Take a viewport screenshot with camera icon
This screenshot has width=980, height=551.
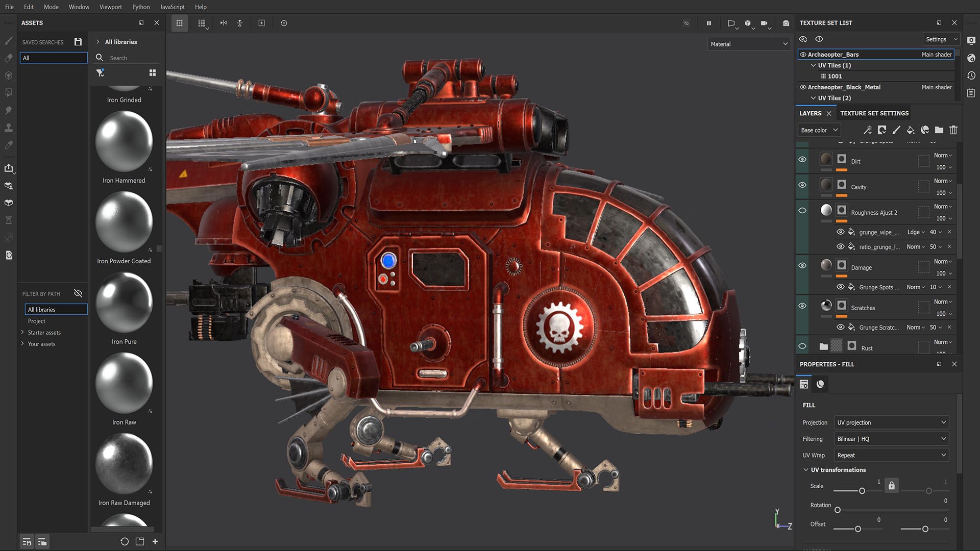tap(786, 23)
